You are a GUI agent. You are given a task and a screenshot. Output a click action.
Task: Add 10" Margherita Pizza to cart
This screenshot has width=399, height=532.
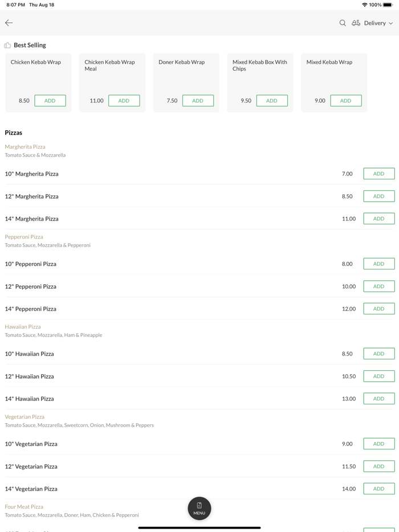click(x=378, y=174)
